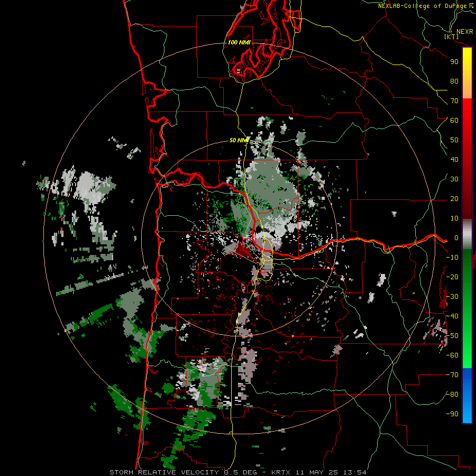Click the scale value -60
The image size is (476, 476).
pyautogui.click(x=452, y=355)
